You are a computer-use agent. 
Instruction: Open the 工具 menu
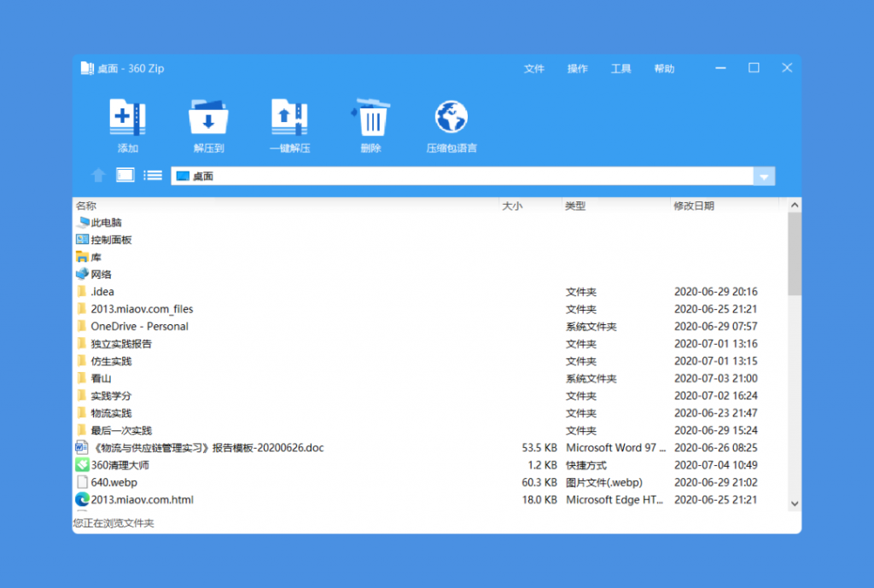(x=621, y=68)
